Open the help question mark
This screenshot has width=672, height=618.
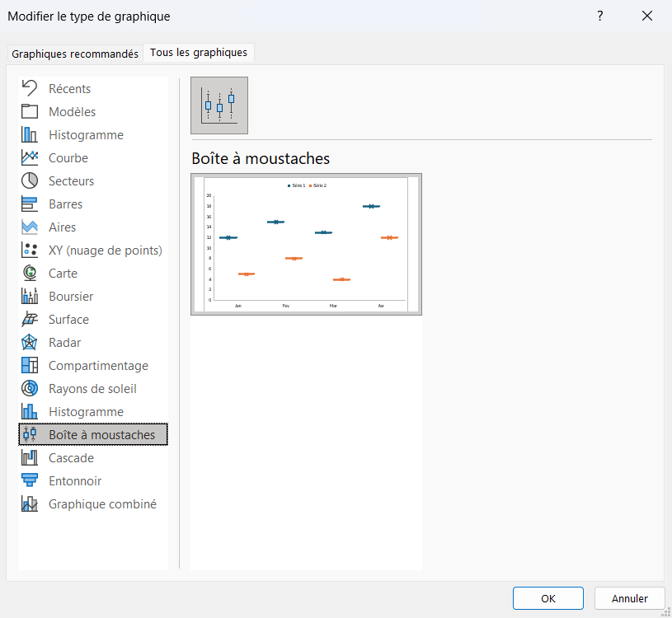(600, 16)
